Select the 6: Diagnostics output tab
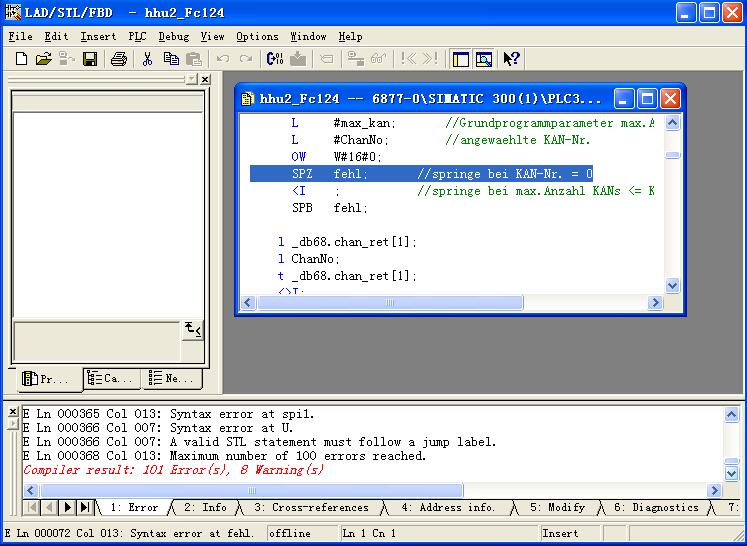This screenshot has height=546, width=747. [656, 507]
